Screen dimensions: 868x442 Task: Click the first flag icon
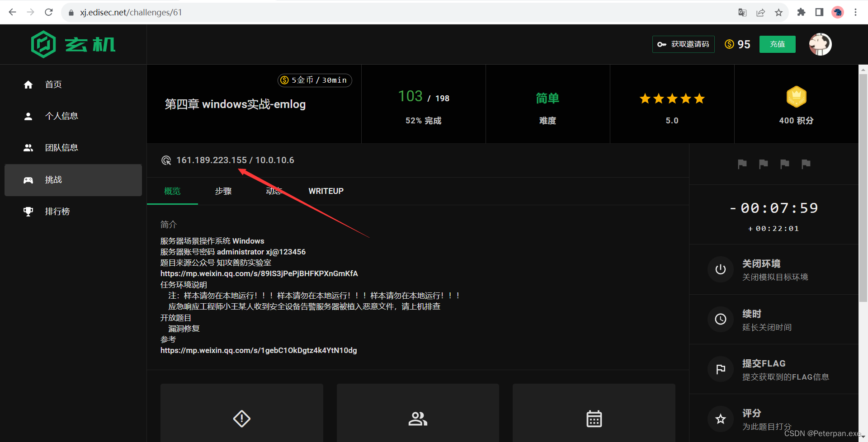pos(742,164)
